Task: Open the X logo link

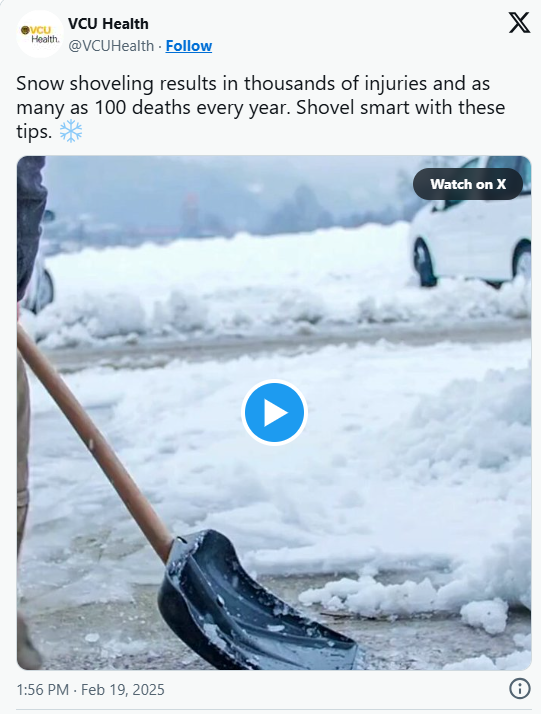Action: 520,23
